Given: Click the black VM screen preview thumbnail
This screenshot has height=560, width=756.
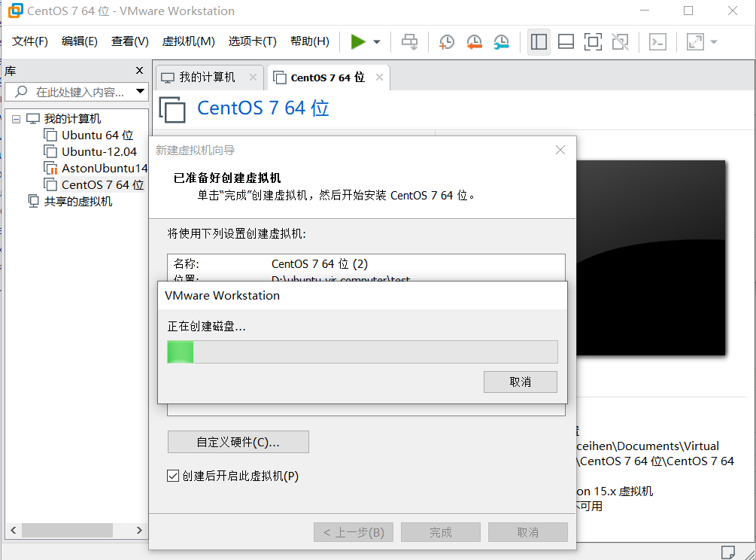Looking at the screenshot, I should (651, 258).
